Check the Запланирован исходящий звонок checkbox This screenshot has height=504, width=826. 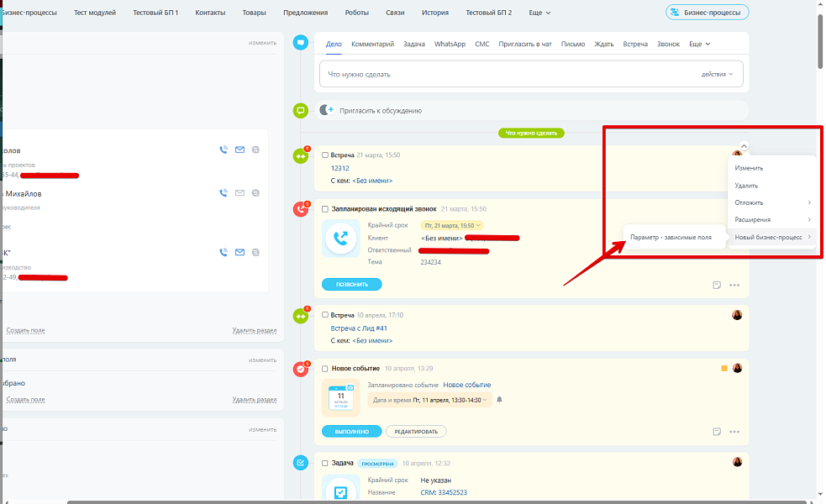pyautogui.click(x=325, y=209)
